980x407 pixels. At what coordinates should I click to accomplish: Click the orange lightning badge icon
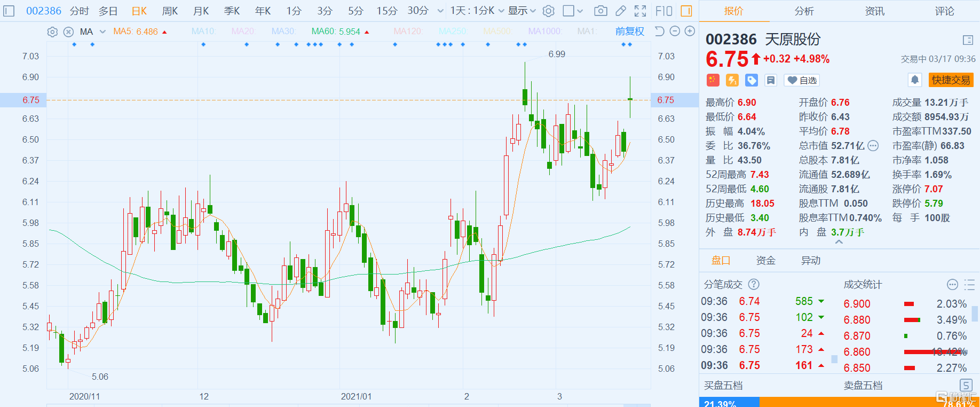click(x=732, y=80)
